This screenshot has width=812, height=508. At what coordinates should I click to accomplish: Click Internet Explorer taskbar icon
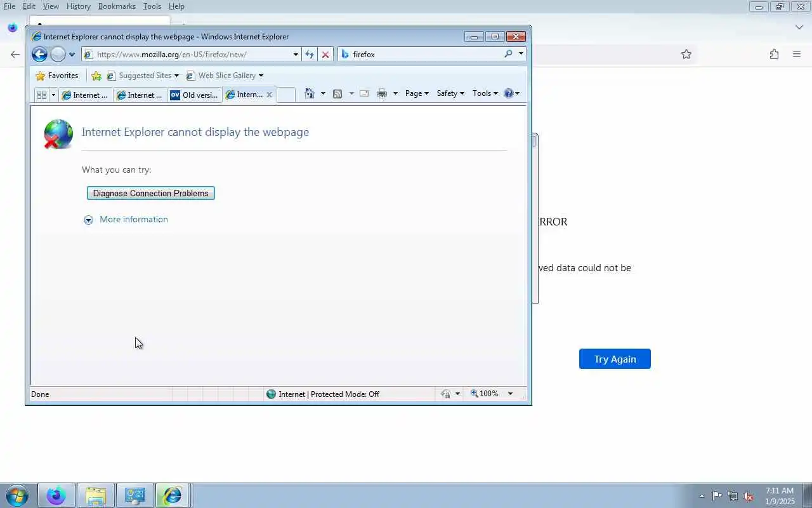pyautogui.click(x=173, y=495)
